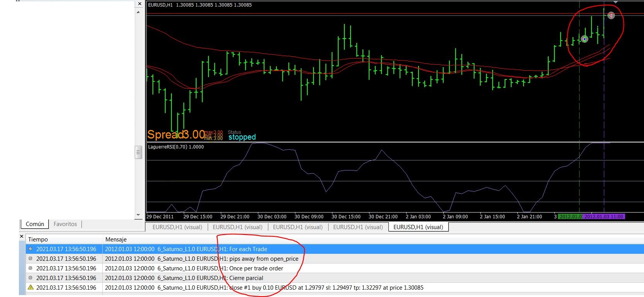Click the '29 Dec 2011' time axis label
Image resolution: width=644 pixels, height=297 pixels.
click(160, 217)
